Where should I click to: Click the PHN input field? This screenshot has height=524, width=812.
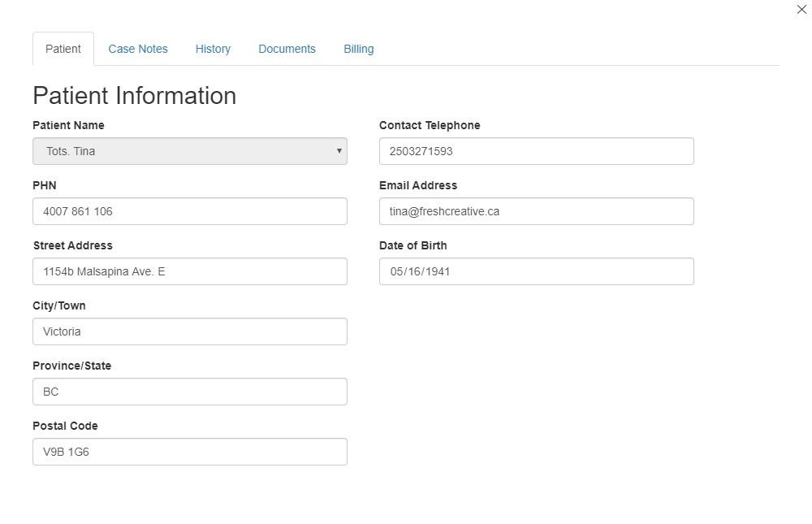pos(190,211)
